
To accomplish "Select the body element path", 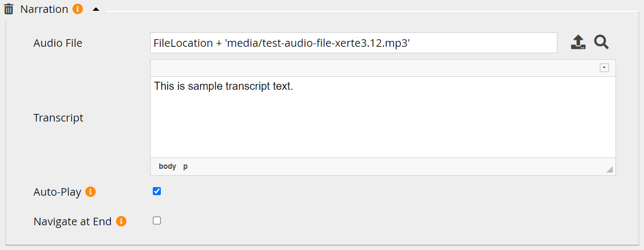I will [167, 167].
